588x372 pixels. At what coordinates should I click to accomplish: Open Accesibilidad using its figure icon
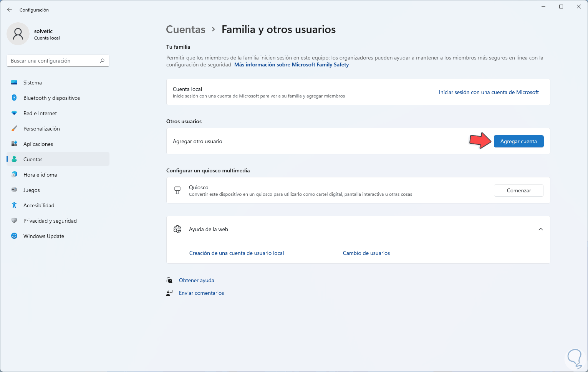coord(14,205)
